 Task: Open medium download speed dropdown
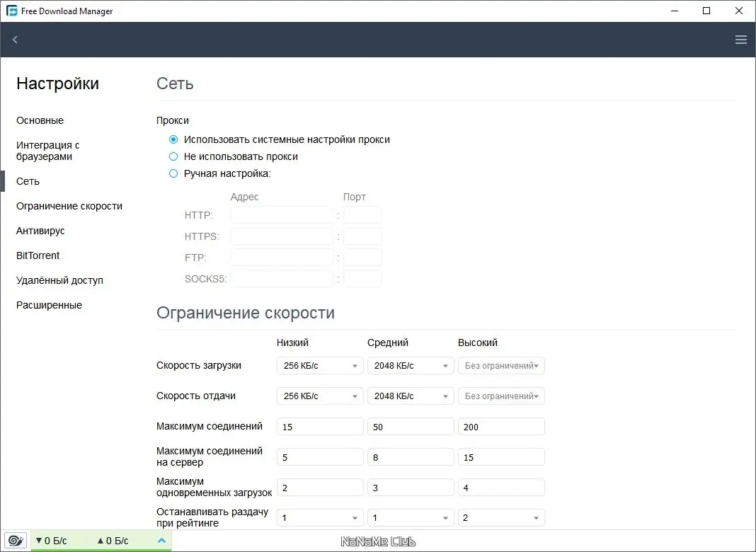pyautogui.click(x=411, y=365)
